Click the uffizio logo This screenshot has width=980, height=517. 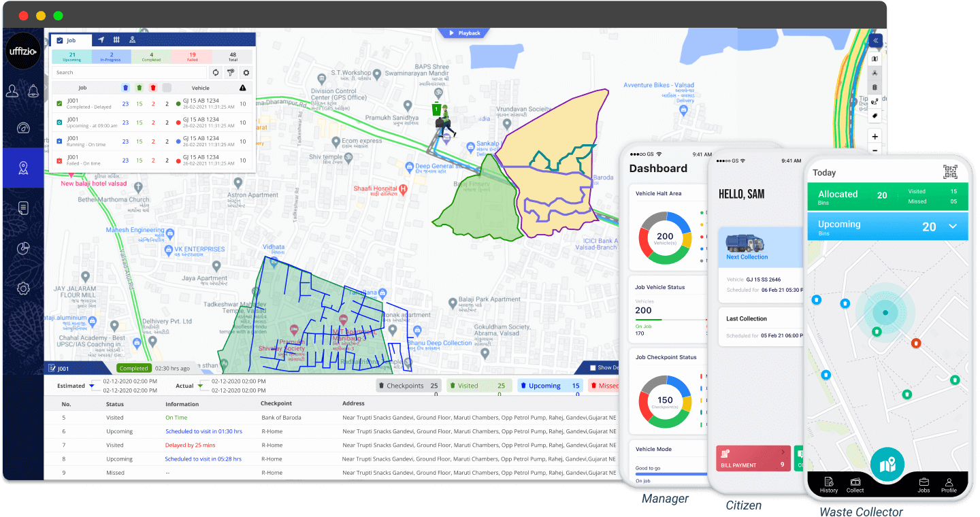pos(23,50)
